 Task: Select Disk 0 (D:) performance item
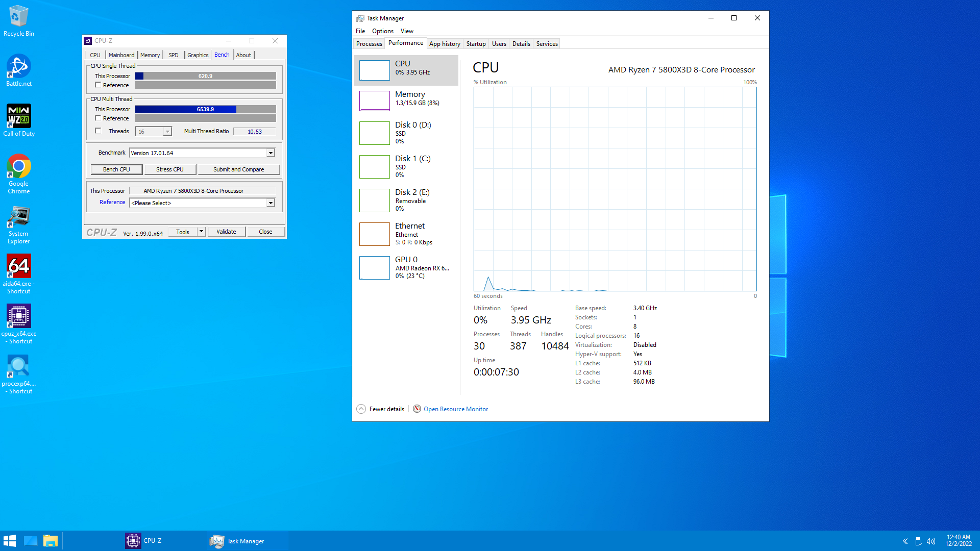(406, 133)
